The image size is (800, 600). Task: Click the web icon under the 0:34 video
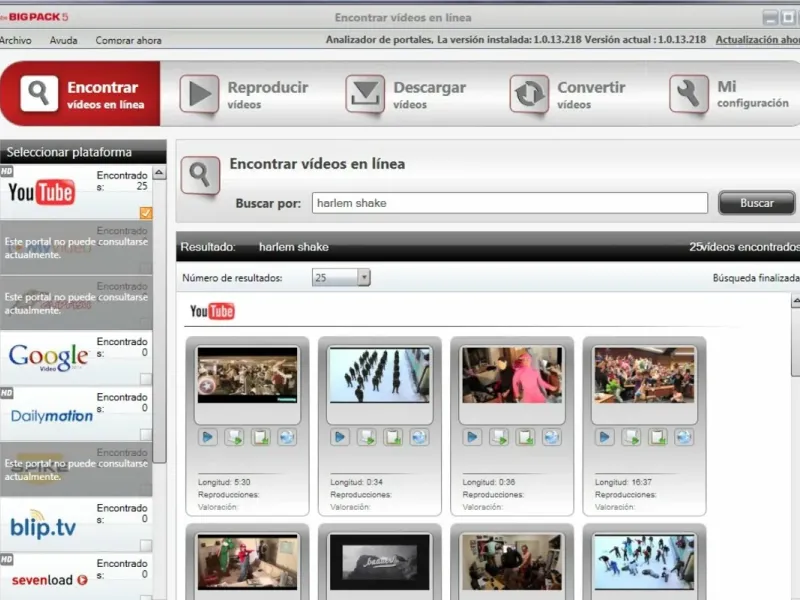(419, 437)
